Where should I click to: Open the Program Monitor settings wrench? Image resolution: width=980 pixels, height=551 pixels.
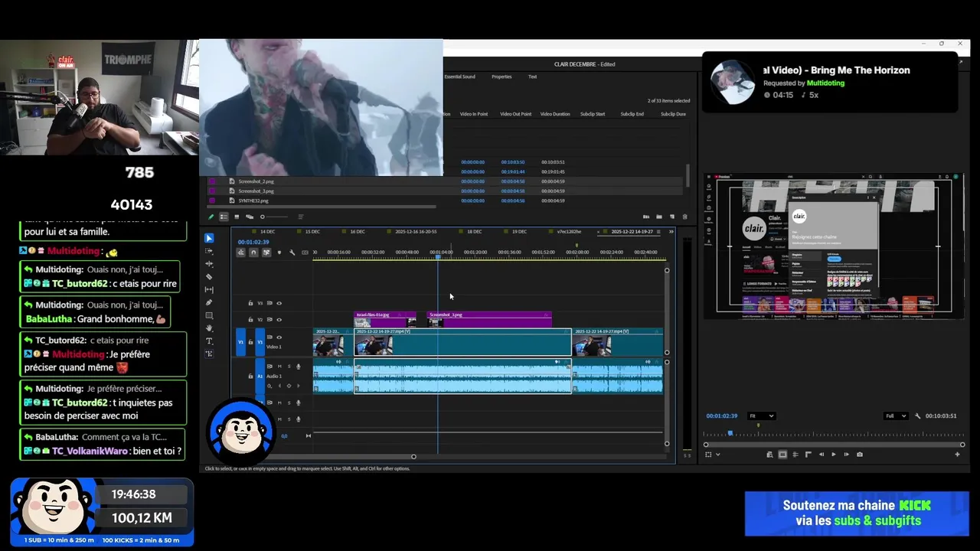918,416
